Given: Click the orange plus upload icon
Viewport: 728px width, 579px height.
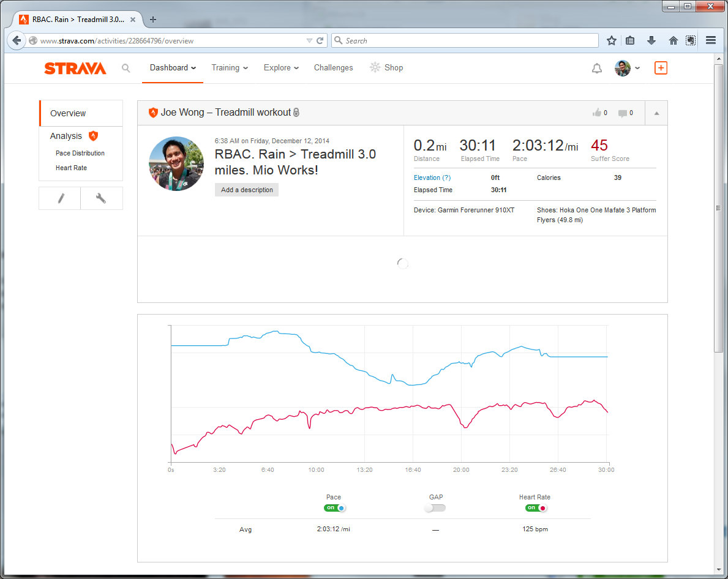Looking at the screenshot, I should (661, 68).
